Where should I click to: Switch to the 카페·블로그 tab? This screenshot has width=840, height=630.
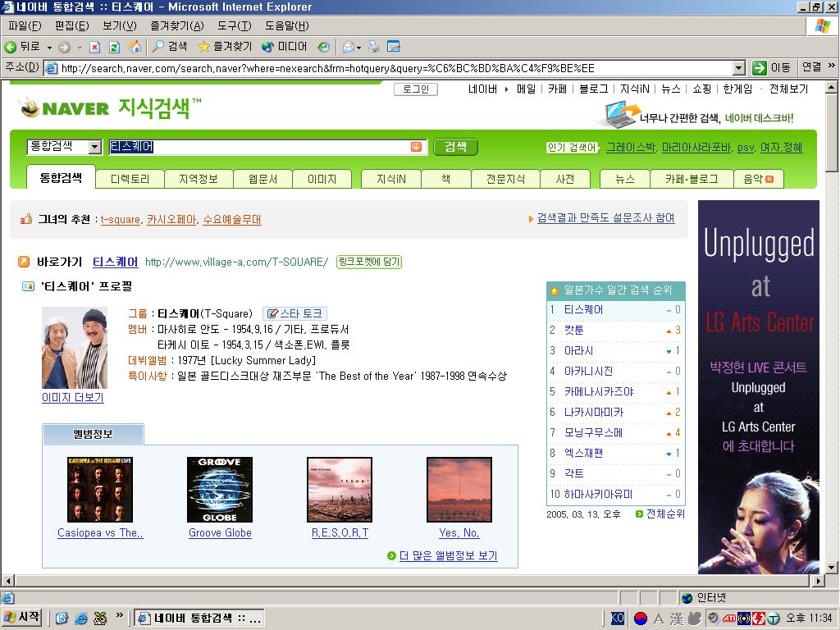[692, 180]
